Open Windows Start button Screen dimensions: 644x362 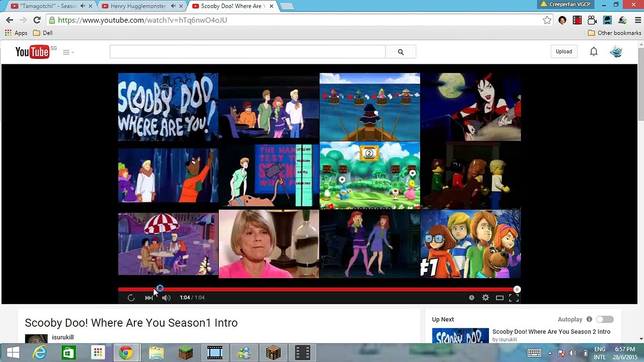[x=13, y=353]
